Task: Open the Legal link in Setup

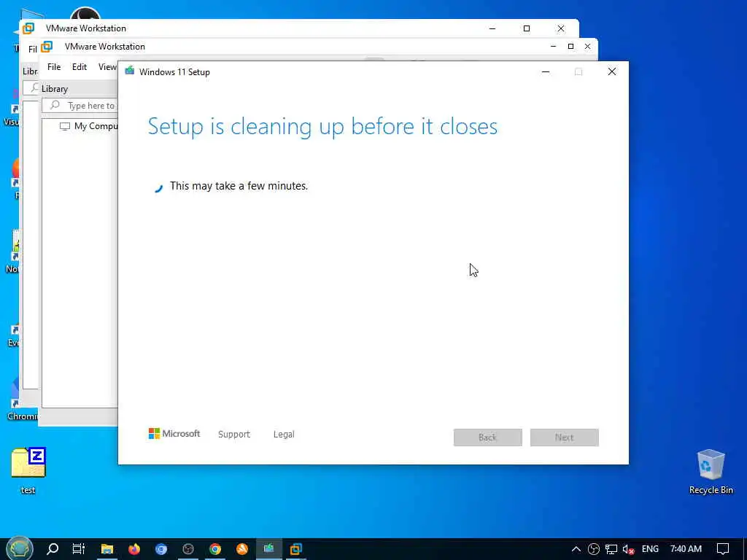Action: (x=284, y=435)
